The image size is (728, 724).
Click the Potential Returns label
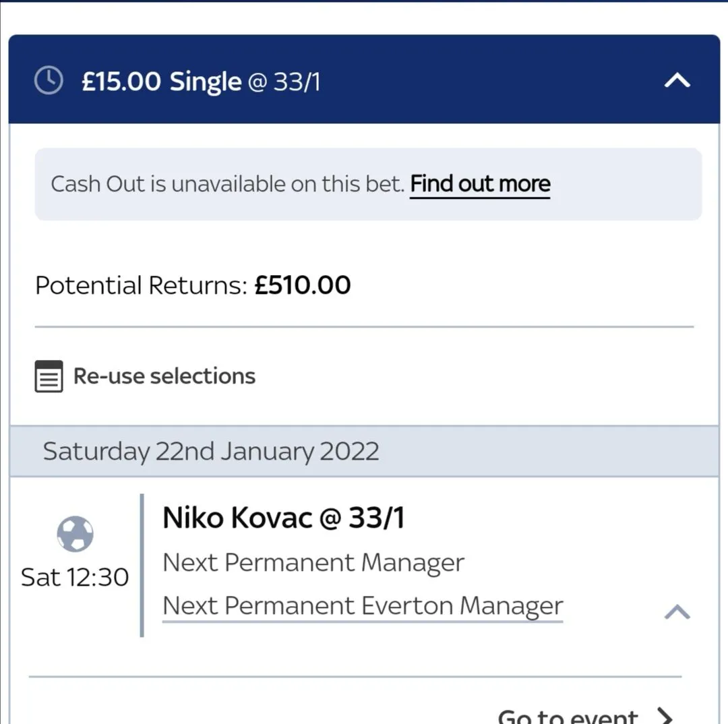point(142,286)
